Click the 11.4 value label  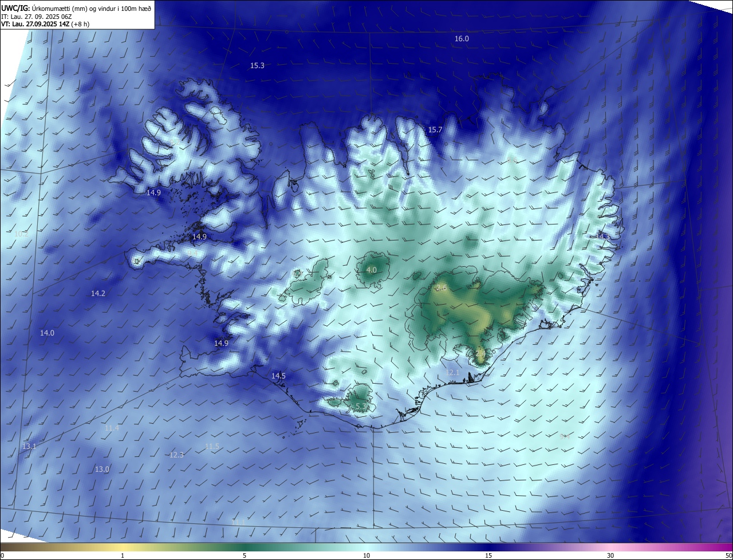(112, 428)
